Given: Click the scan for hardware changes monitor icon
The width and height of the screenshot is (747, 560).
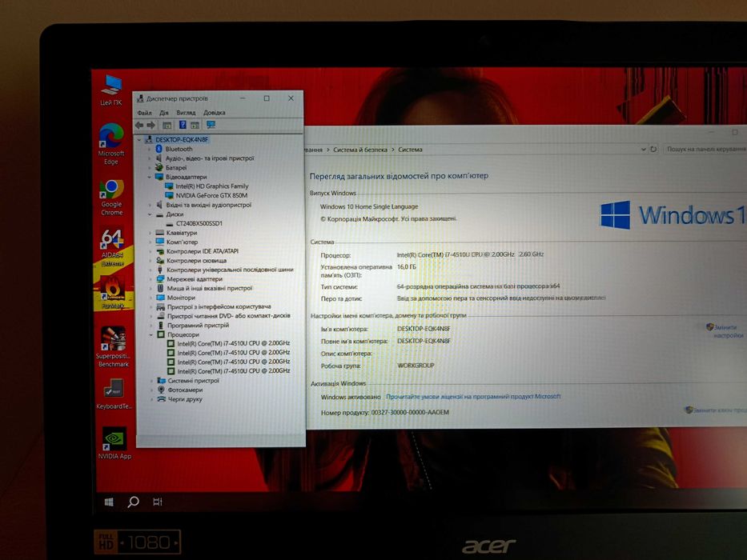Looking at the screenshot, I should pos(211,125).
